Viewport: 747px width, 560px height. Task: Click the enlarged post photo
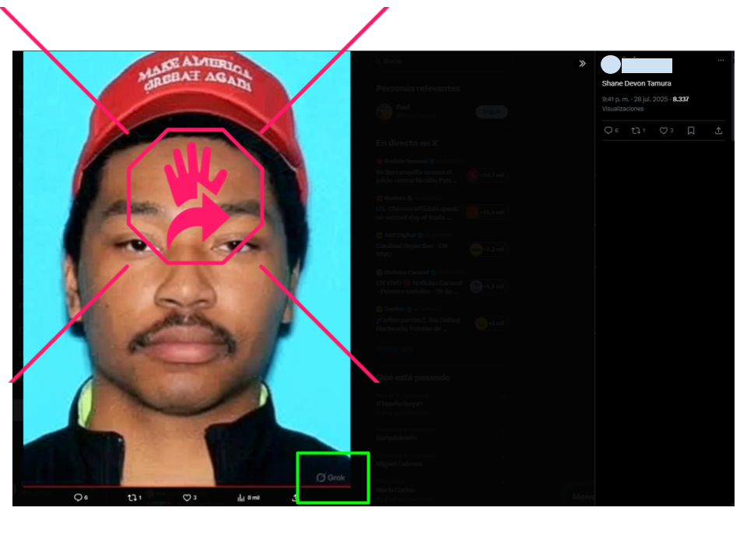pyautogui.click(x=187, y=269)
